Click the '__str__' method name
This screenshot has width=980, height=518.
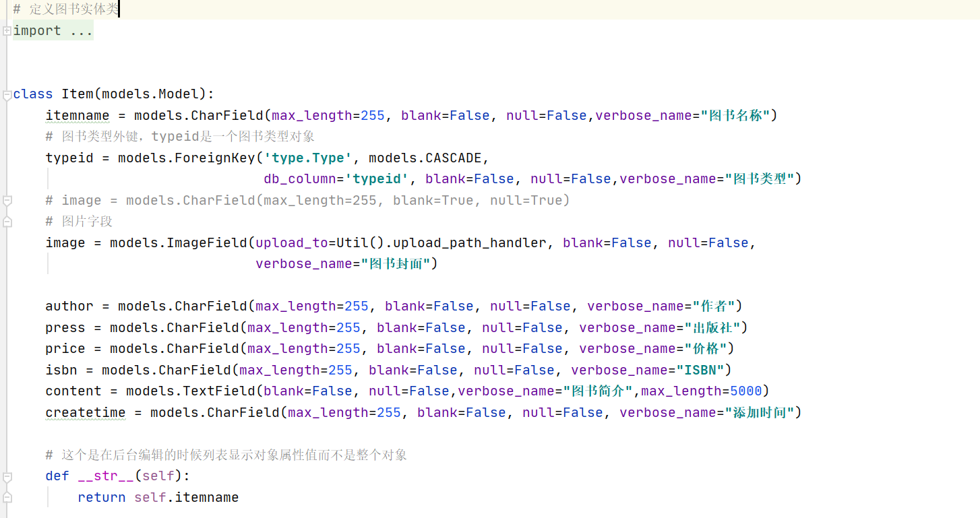pos(106,476)
